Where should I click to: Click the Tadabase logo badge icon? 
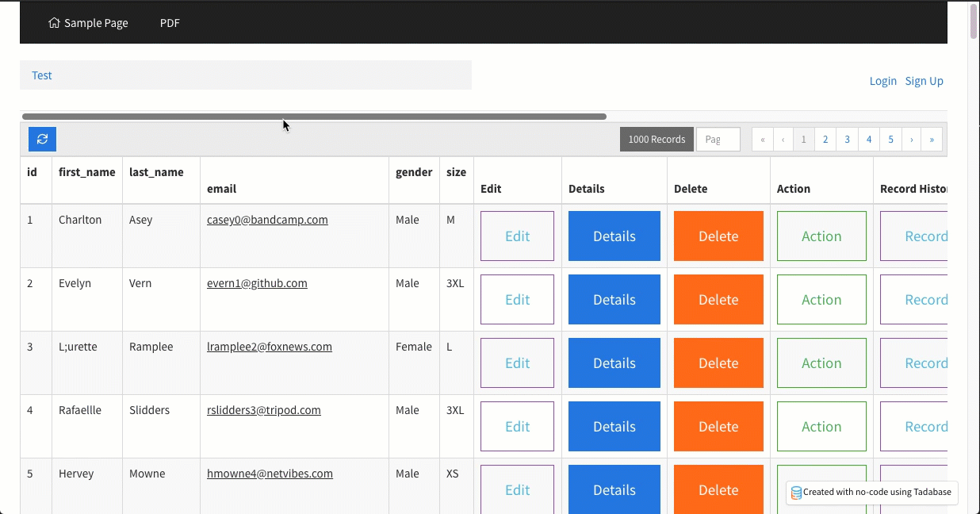tap(796, 493)
